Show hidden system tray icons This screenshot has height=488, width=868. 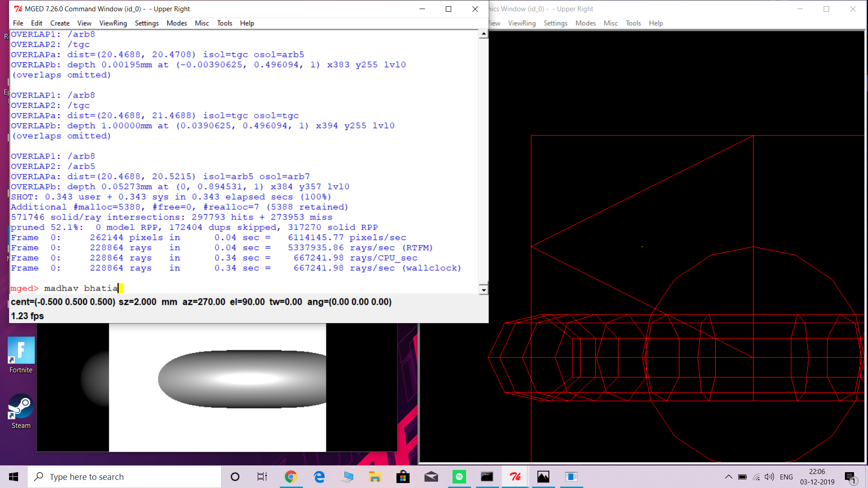pos(728,477)
